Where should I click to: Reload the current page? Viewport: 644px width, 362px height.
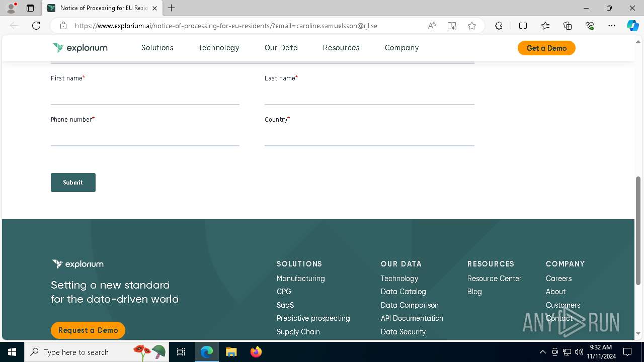36,26
